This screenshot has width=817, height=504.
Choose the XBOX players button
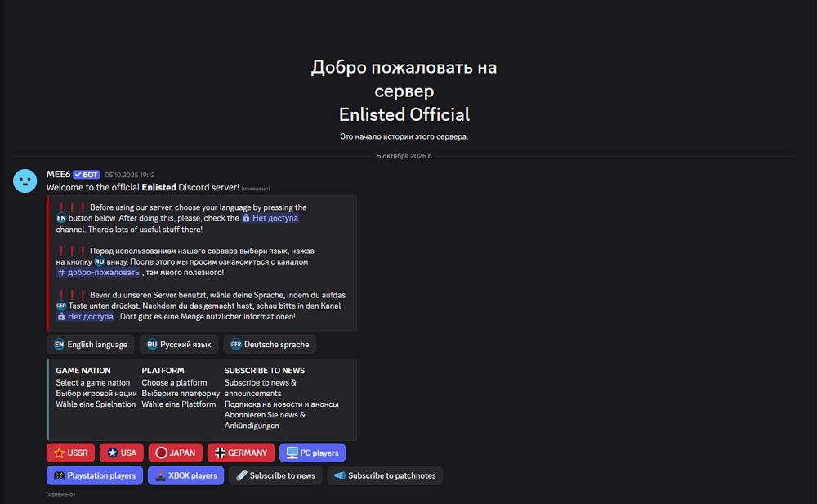pyautogui.click(x=185, y=475)
